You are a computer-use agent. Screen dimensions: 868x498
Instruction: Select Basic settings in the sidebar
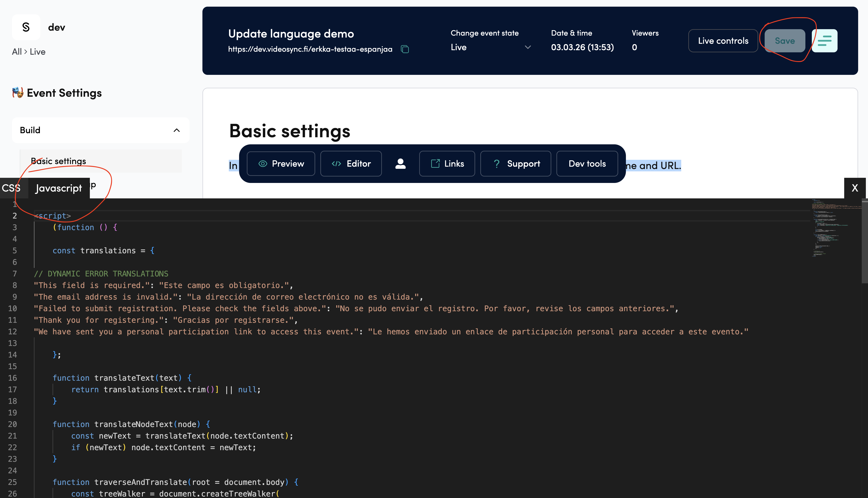click(59, 161)
